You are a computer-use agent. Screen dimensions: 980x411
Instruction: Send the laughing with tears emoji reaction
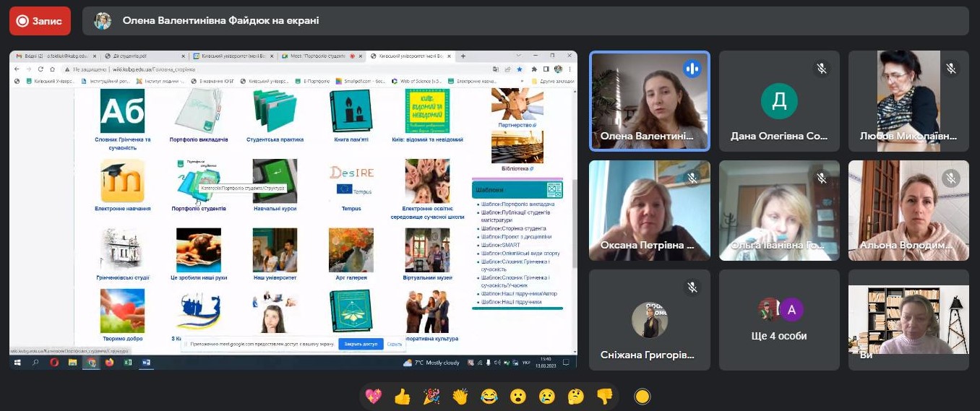(489, 396)
